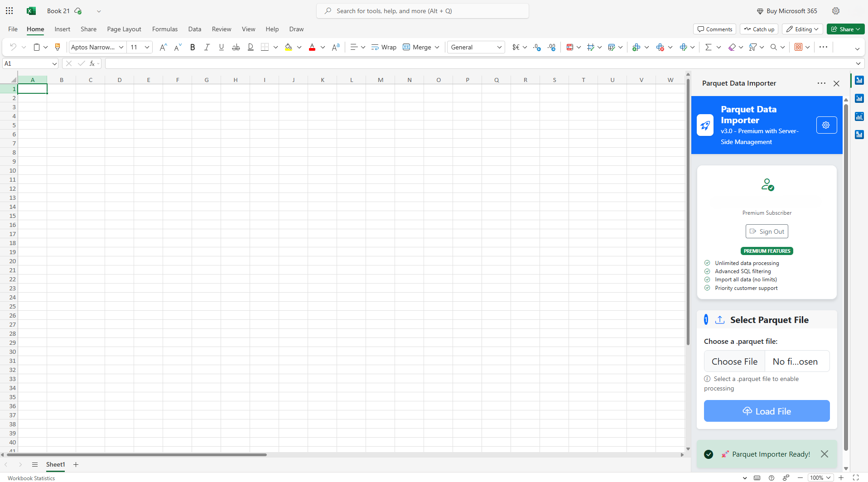Viewport: 868px width, 482px height.
Task: Open font color dropdown arrow
Action: coord(323,47)
